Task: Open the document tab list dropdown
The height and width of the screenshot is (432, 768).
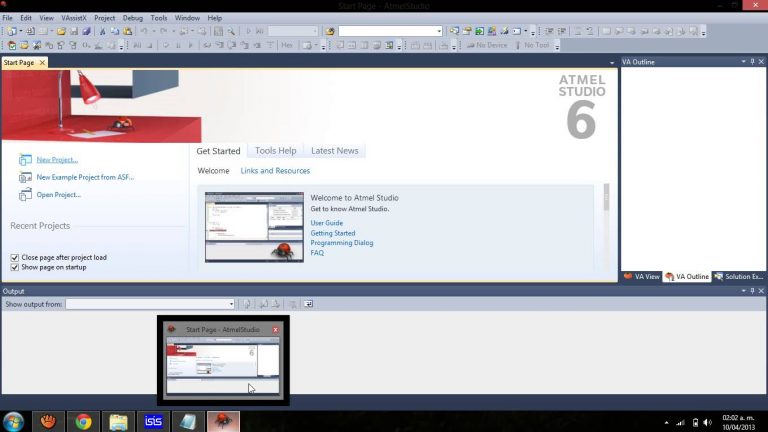Action: [612, 63]
